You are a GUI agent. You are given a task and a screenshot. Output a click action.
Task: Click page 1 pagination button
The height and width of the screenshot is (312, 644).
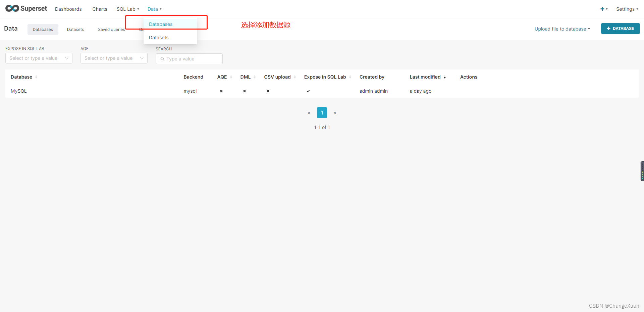tap(322, 113)
